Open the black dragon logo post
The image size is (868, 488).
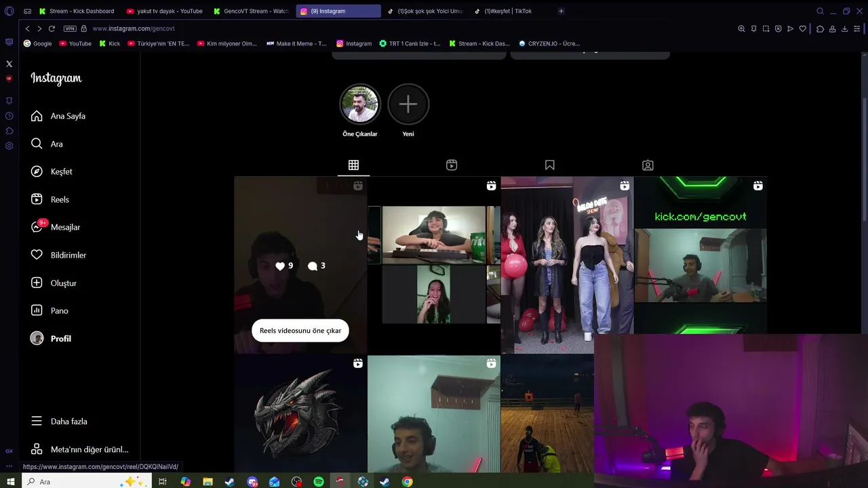[300, 413]
